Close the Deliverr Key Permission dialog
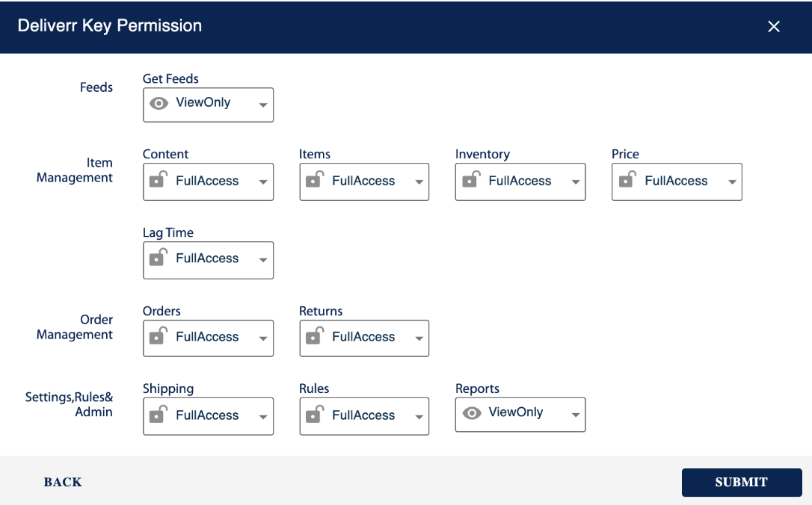Image resolution: width=812 pixels, height=505 pixels. pyautogui.click(x=774, y=26)
